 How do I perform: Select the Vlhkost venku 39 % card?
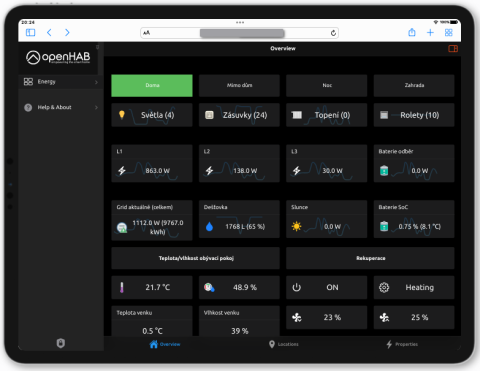point(239,321)
